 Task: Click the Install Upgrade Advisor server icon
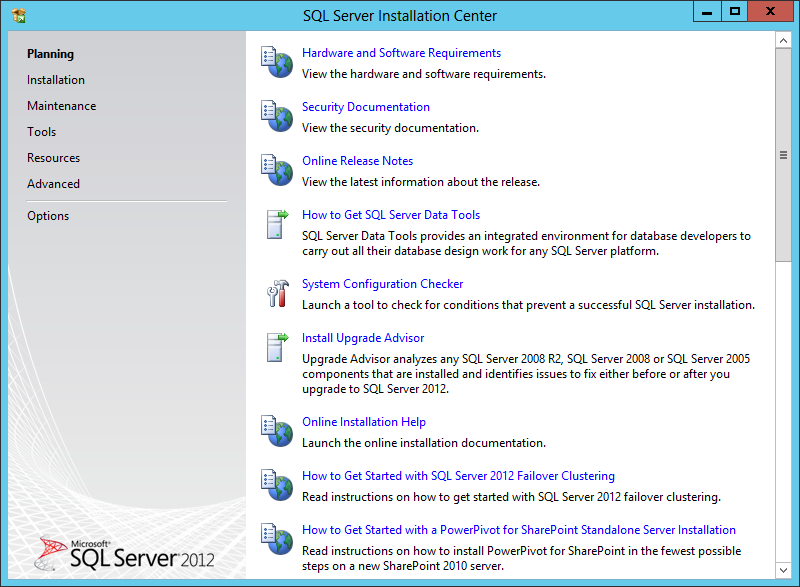point(275,347)
